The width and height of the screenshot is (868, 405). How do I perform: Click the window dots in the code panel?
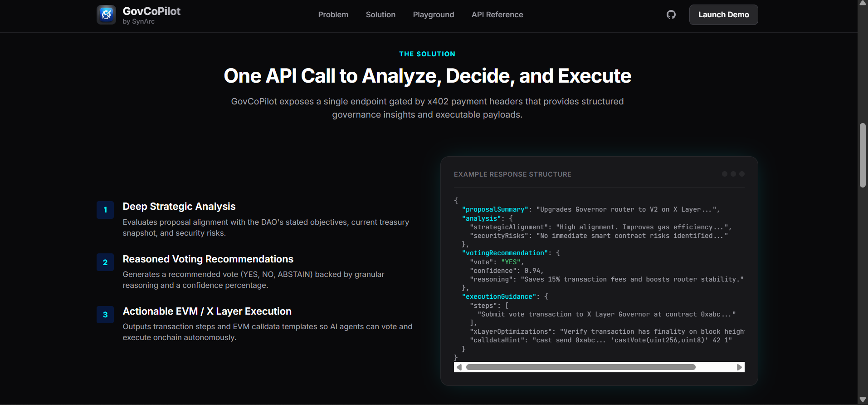[733, 174]
